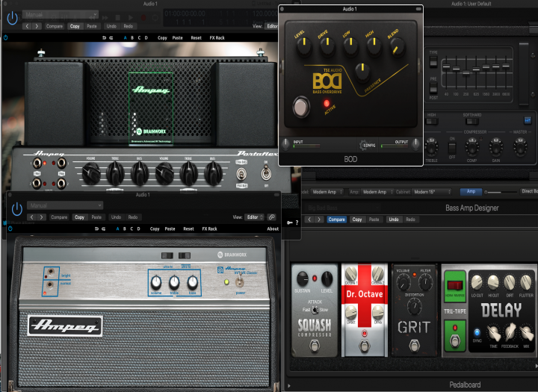Screen dimensions: 538x392
Task: Click the Grit pedal footswitch
Action: [x=415, y=346]
